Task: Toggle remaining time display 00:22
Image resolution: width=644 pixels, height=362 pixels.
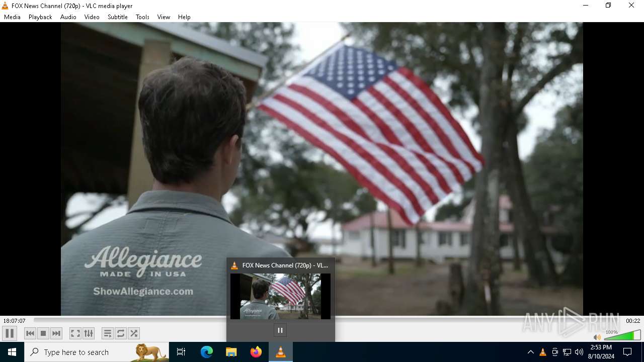Action: pos(633,321)
